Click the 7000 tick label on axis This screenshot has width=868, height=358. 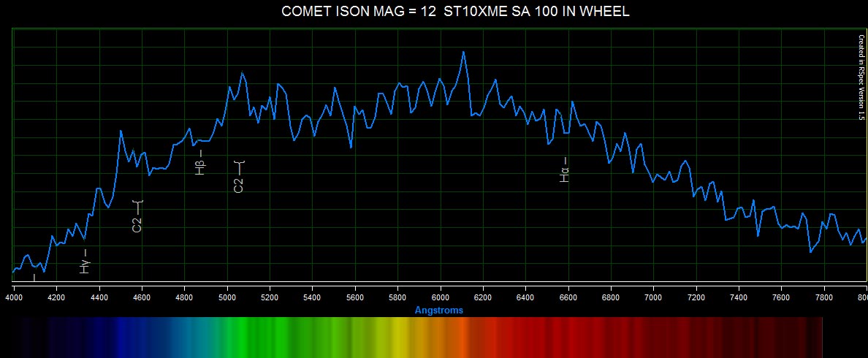(x=653, y=297)
